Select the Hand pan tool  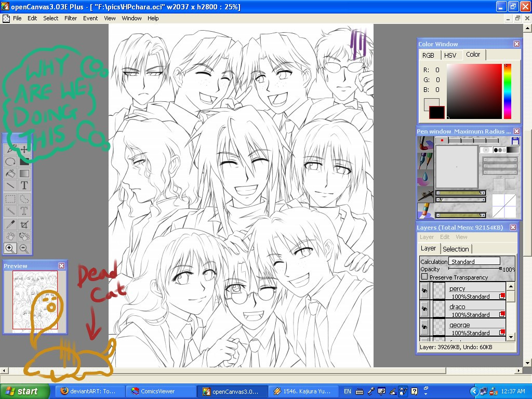(x=10, y=236)
